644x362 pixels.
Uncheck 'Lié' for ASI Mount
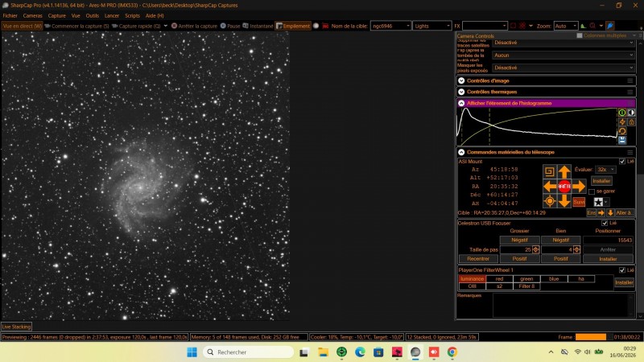[x=621, y=162]
